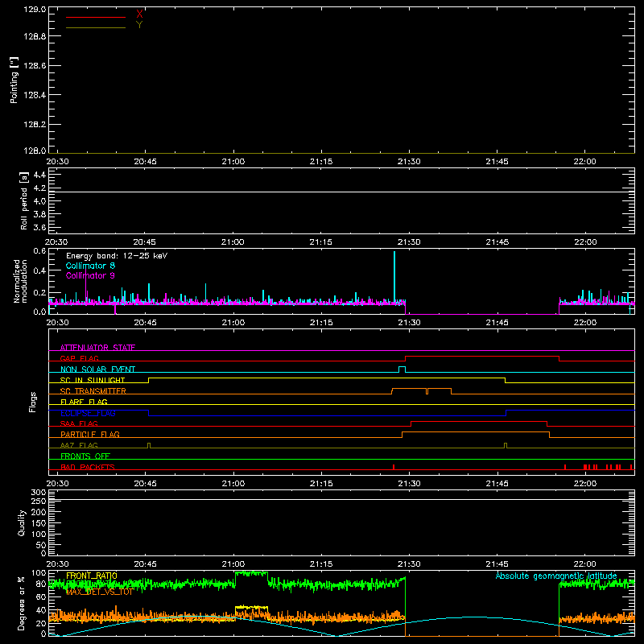Select the 'Pointing' vertical axis title
The height and width of the screenshot is (644, 644).
pos(14,80)
